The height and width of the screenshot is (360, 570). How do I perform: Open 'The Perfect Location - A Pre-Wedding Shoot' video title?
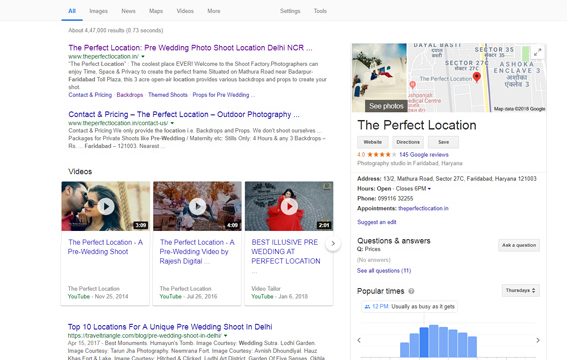[x=105, y=247]
